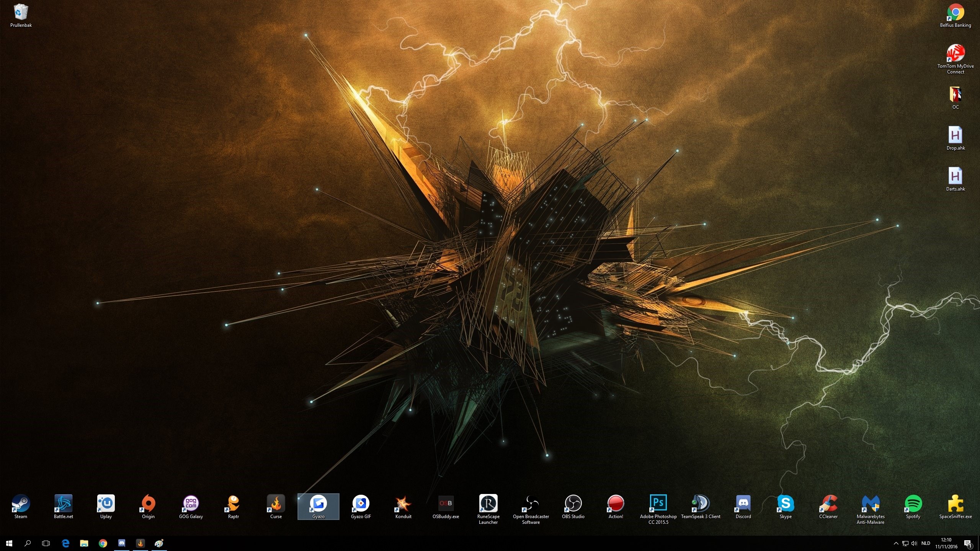
Task: Select the Gyazo GIF desktop shortcut
Action: (361, 507)
